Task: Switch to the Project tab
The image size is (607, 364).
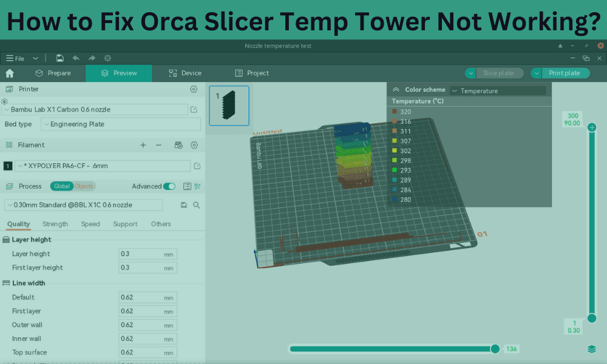Action: tap(252, 73)
